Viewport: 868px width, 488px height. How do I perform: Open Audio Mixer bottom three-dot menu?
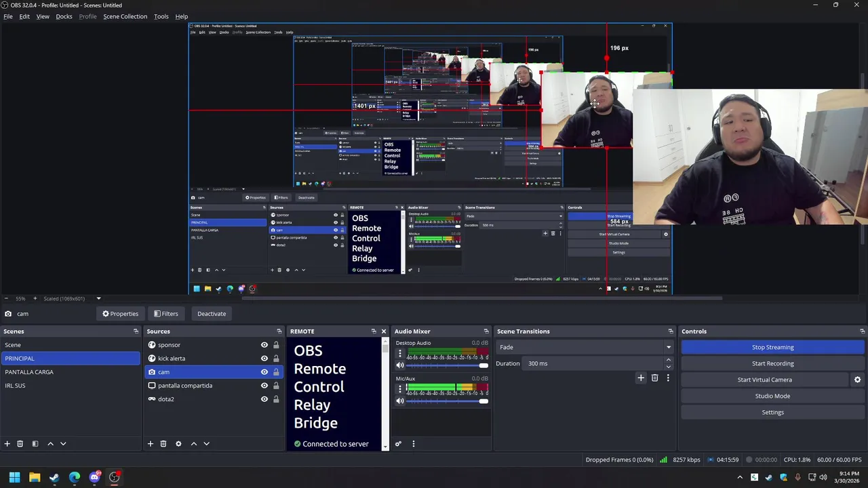[413, 444]
